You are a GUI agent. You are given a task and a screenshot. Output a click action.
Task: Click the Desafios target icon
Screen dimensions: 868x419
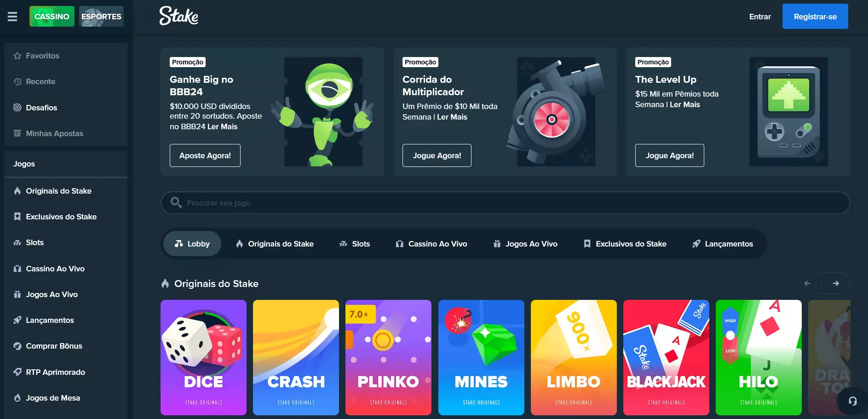(17, 108)
